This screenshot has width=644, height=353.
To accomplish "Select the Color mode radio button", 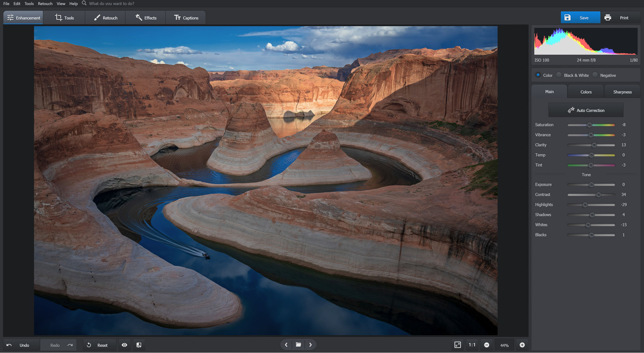I will (538, 75).
